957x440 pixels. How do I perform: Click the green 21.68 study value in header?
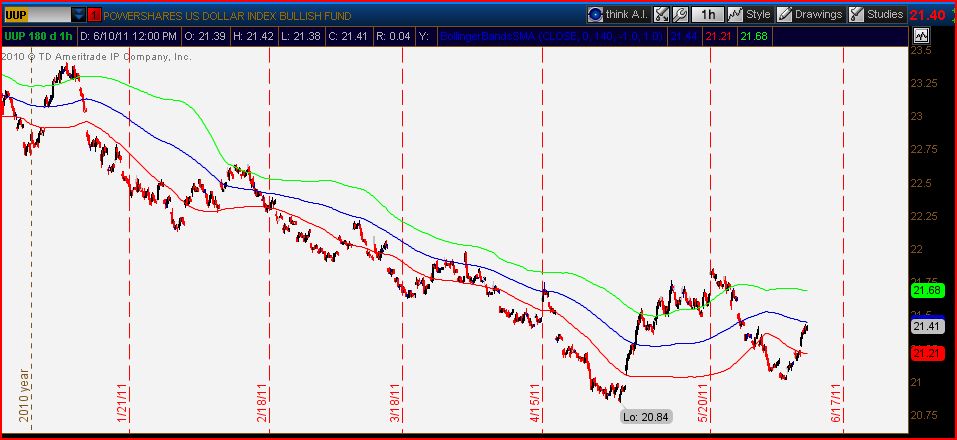point(754,37)
